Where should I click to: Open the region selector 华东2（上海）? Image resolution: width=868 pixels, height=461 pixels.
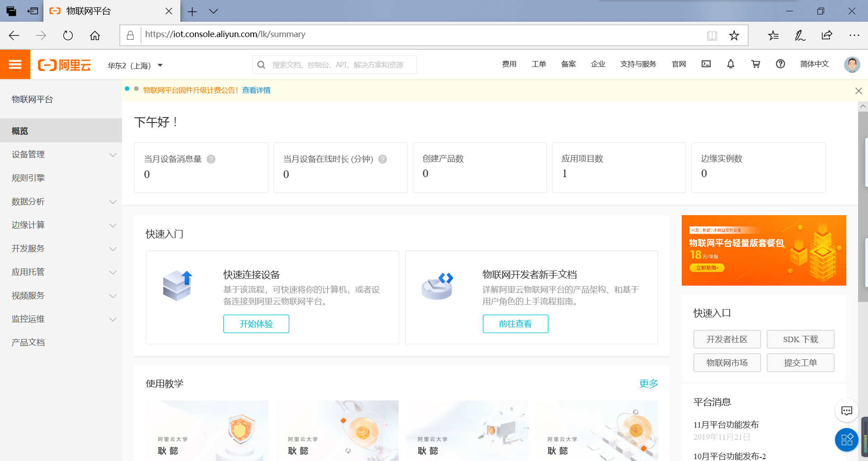[x=135, y=66]
